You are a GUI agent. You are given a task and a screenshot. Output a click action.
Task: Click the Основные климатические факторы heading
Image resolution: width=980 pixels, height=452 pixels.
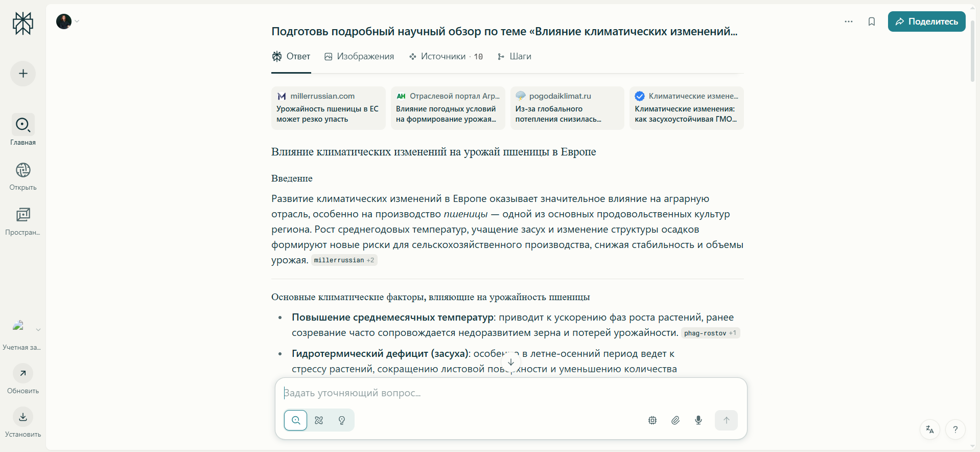point(430,297)
